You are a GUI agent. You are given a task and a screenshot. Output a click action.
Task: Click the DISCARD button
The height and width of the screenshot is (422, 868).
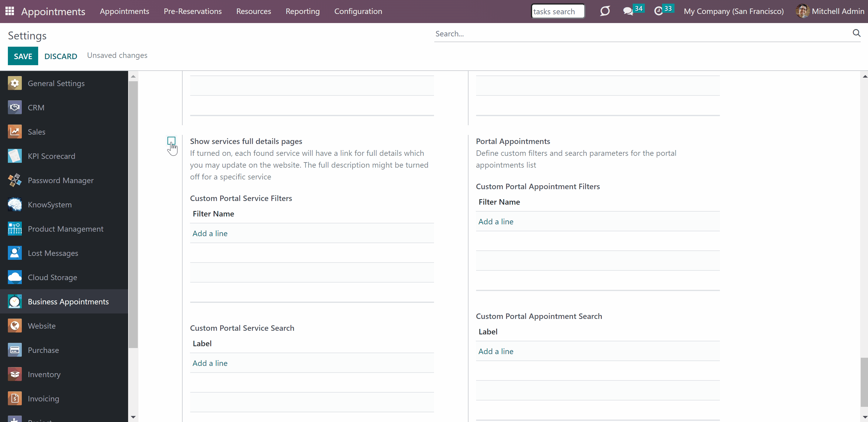coord(61,56)
